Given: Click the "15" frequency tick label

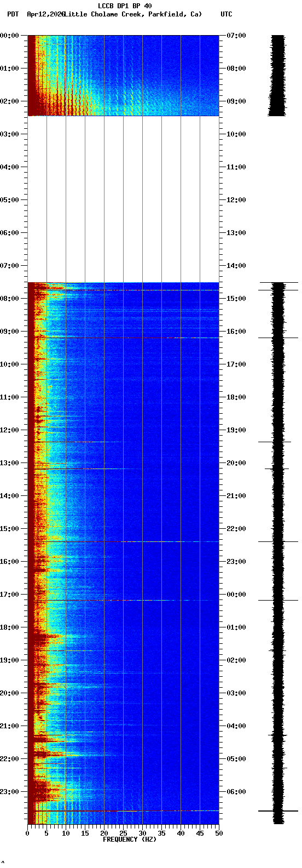Looking at the screenshot, I should tap(85, 833).
